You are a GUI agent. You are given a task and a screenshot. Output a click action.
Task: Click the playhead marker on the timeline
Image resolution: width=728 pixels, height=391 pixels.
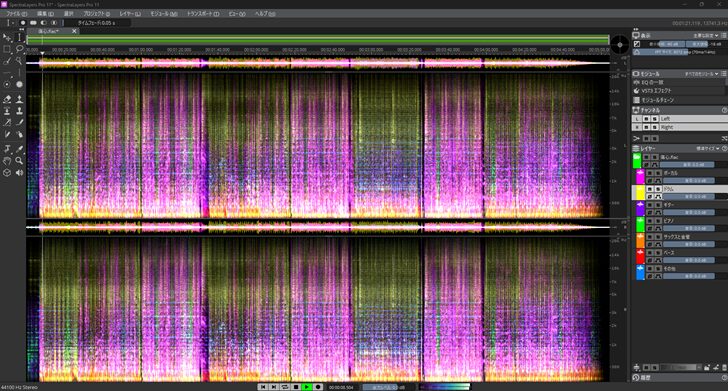click(42, 53)
